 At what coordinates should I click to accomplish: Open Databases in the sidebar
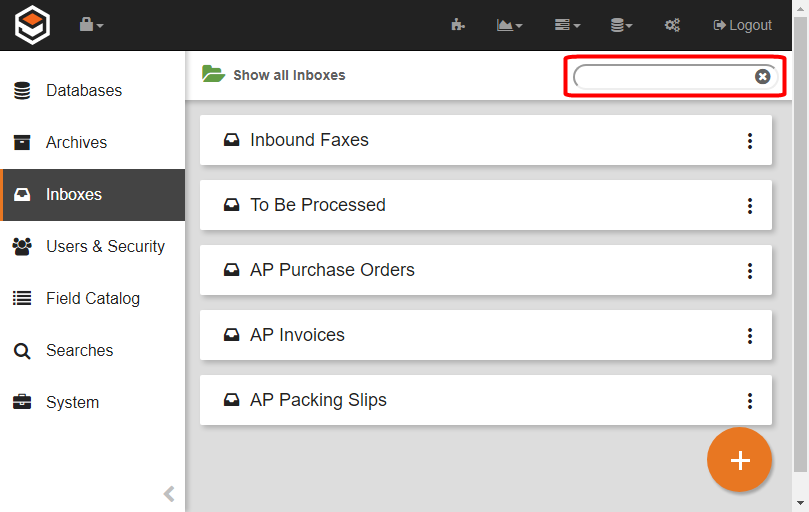point(84,91)
